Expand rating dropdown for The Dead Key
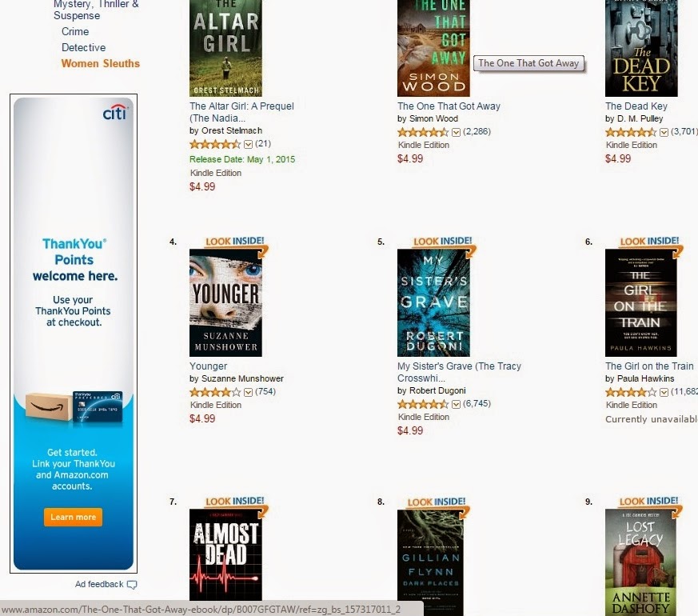The height and width of the screenshot is (616, 698). pyautogui.click(x=664, y=132)
